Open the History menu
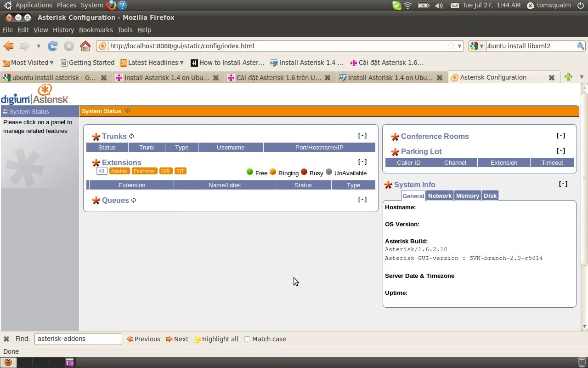 pyautogui.click(x=63, y=30)
